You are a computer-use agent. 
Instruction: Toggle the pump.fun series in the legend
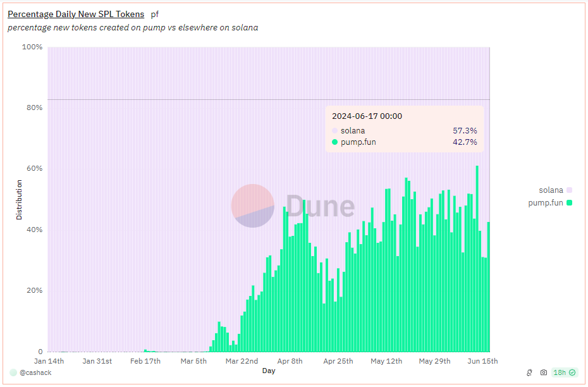(550, 203)
